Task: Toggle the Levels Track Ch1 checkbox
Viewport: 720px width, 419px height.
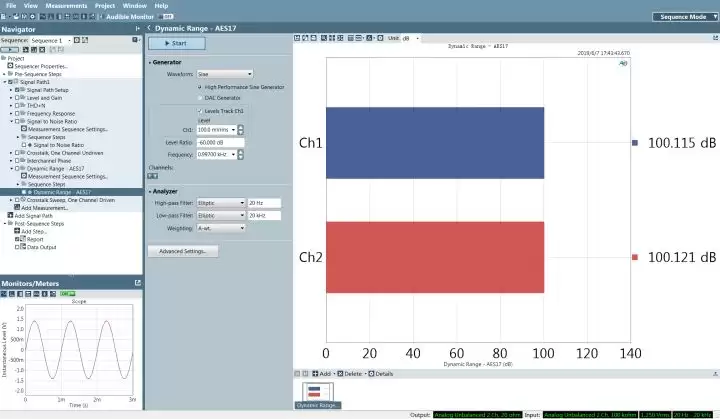Action: click(200, 111)
